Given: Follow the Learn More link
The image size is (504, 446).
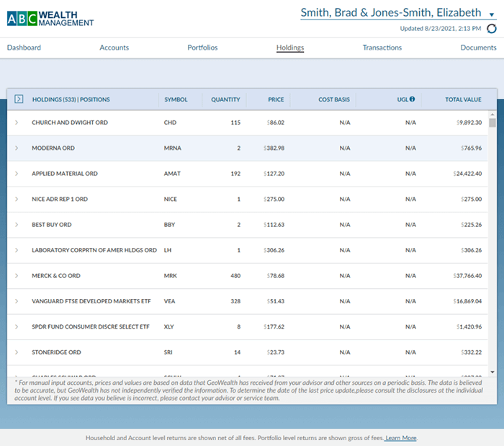Looking at the screenshot, I should [x=401, y=438].
